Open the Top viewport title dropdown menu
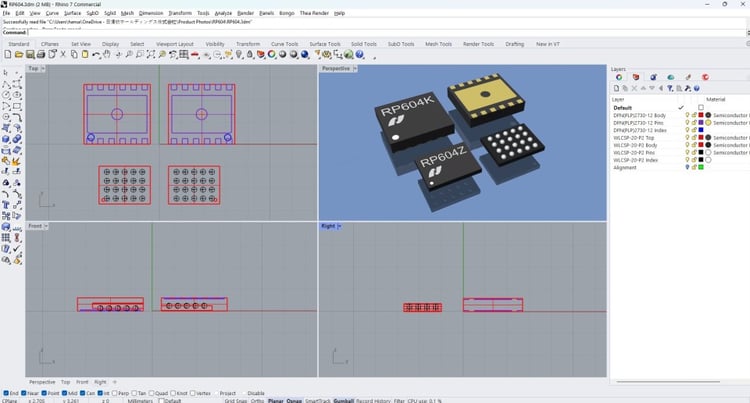 tap(44, 69)
